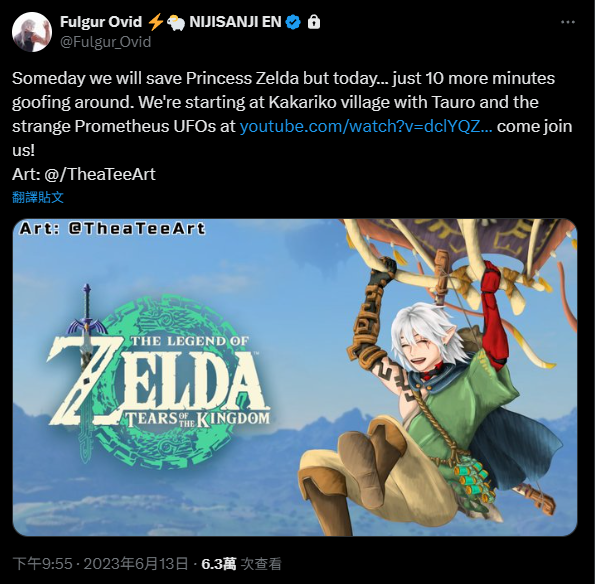Click the Art: @TheaTeeArt watermark on image

112,229
